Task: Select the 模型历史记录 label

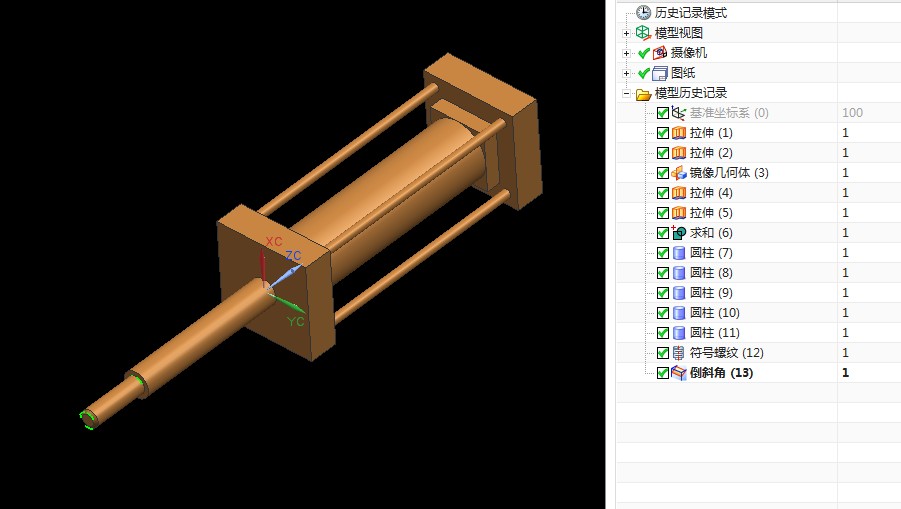Action: (x=691, y=92)
